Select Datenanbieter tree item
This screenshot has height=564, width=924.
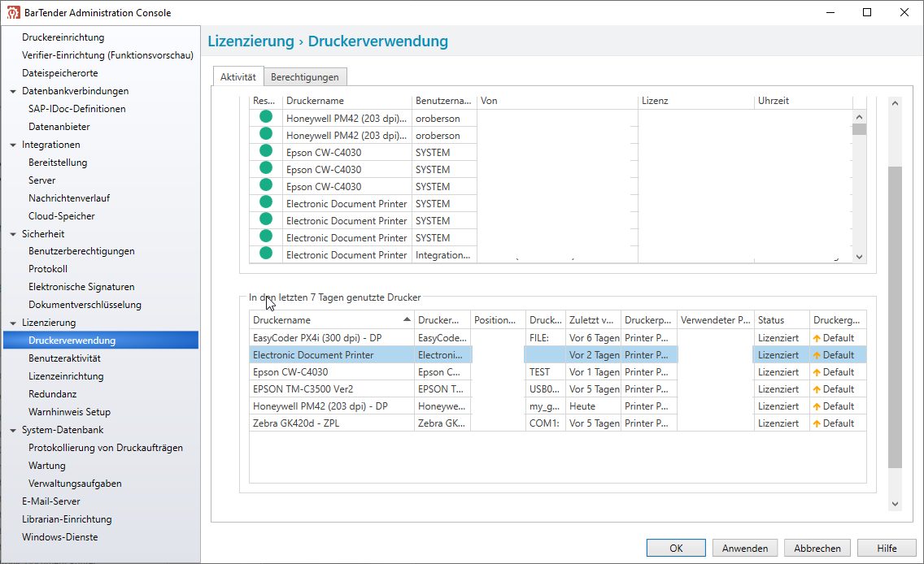coord(59,127)
